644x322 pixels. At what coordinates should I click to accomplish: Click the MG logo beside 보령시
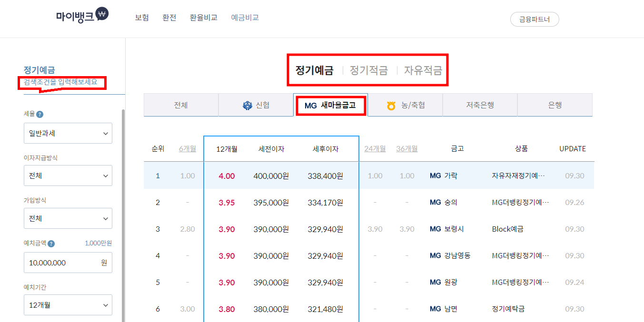tap(435, 229)
